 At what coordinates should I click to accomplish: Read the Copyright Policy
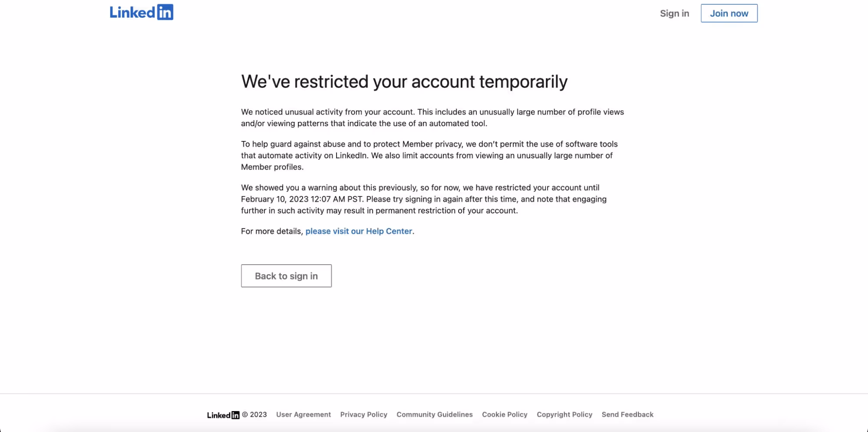tap(564, 415)
